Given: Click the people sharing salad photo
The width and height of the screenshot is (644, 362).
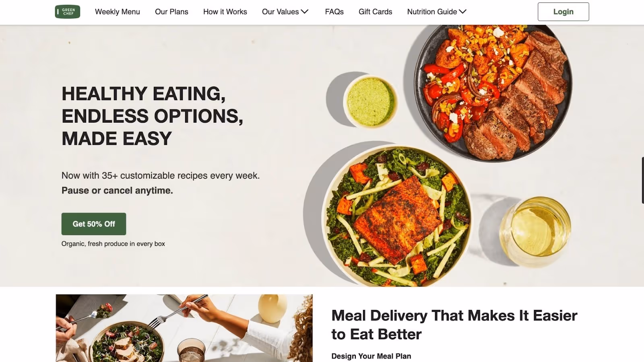Looking at the screenshot, I should pyautogui.click(x=184, y=328).
